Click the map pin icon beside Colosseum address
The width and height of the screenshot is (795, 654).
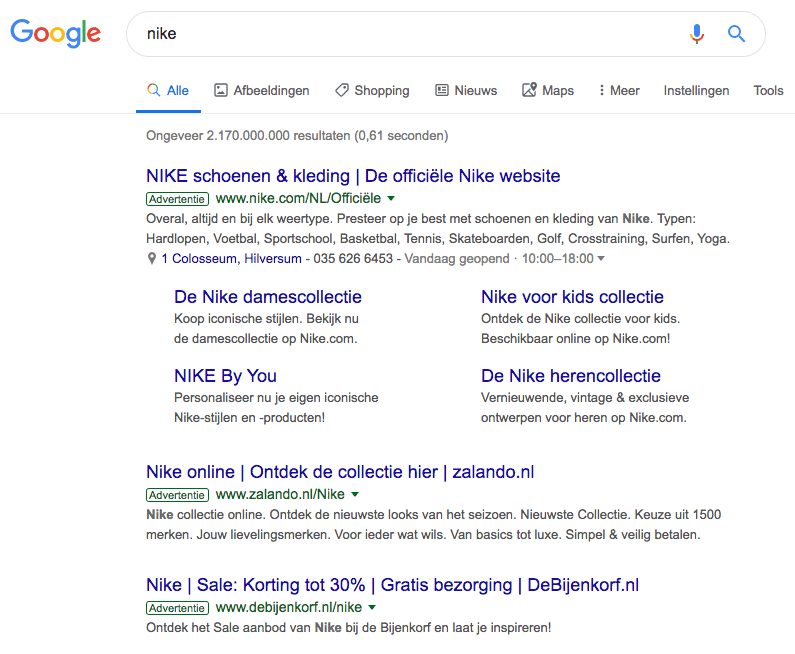click(152, 259)
